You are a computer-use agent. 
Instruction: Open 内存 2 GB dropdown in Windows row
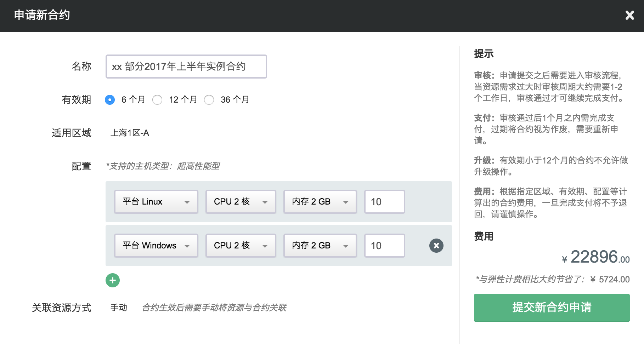pyautogui.click(x=320, y=246)
